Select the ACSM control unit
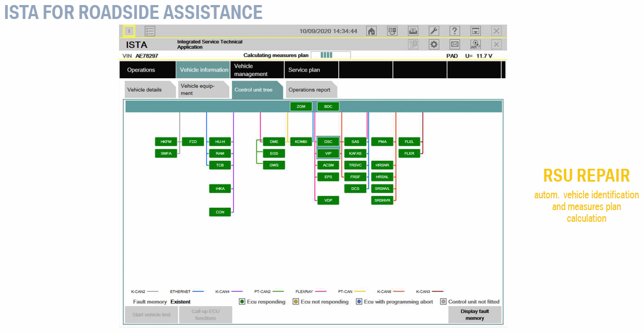644x333 pixels. tap(328, 165)
